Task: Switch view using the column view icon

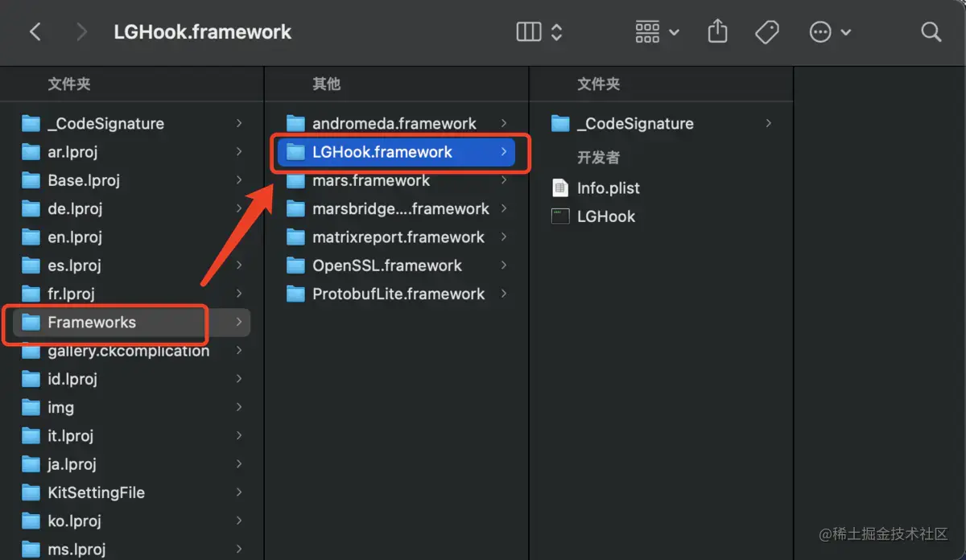Action: point(529,32)
